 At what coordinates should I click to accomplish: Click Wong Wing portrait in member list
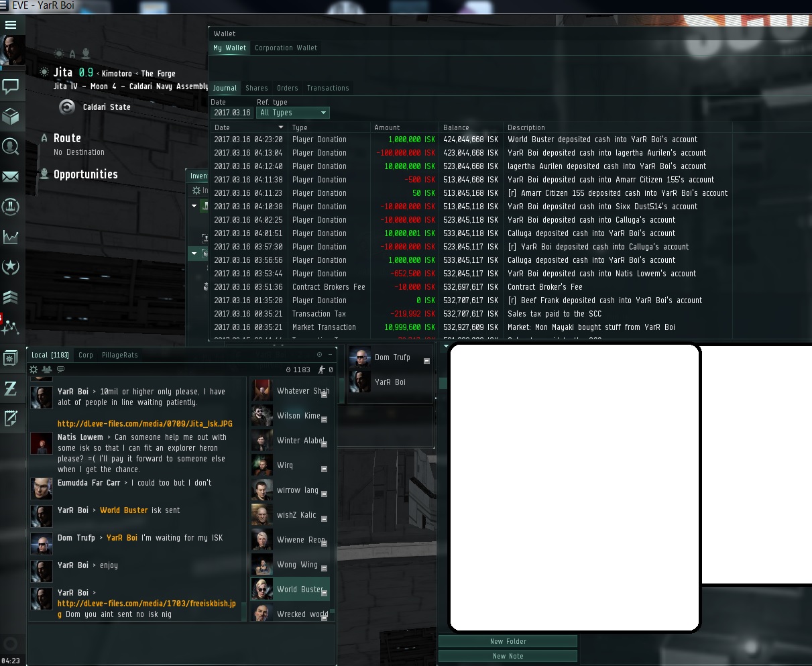[x=262, y=565]
